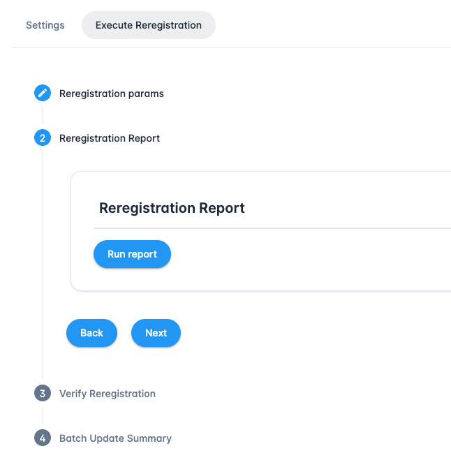Viewport: 451px width, 476px height.
Task: Click the step 3 number circle
Action: point(43,394)
